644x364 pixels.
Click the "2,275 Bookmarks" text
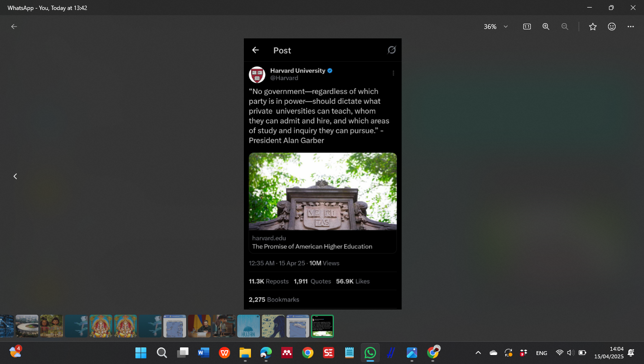coord(274,300)
